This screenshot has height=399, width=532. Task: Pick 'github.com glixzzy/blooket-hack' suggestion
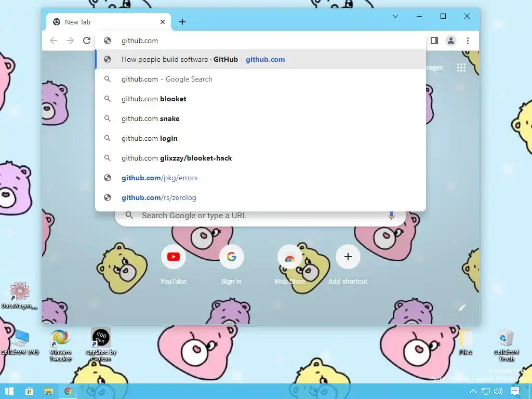click(260, 158)
